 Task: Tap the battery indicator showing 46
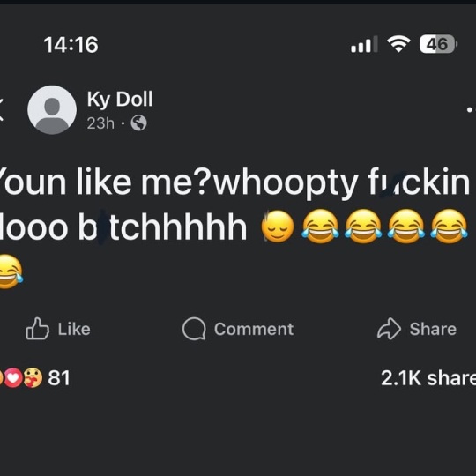[x=438, y=44]
